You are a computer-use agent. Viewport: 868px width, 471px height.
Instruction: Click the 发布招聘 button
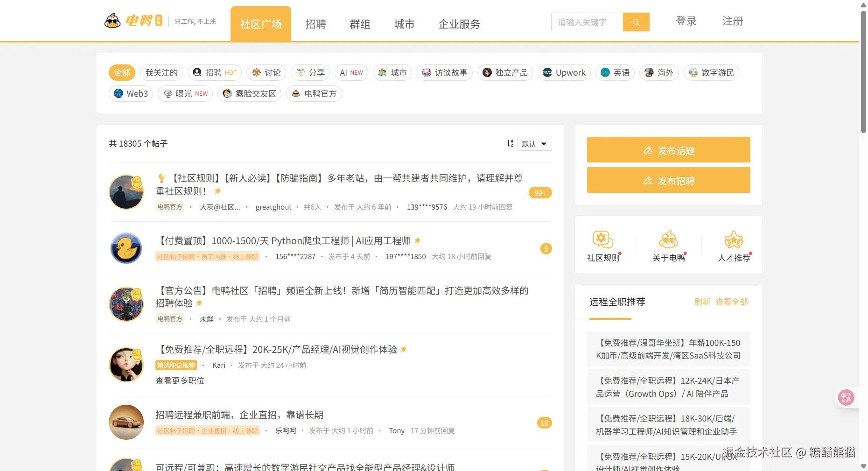(668, 180)
